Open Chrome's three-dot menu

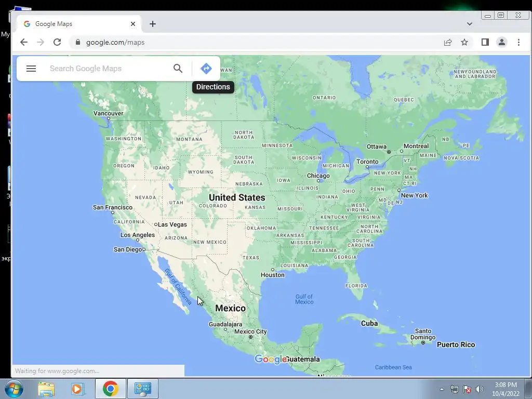pos(518,42)
